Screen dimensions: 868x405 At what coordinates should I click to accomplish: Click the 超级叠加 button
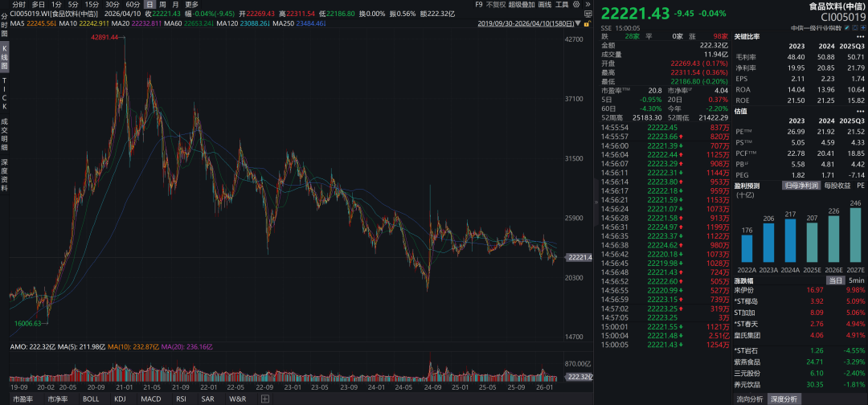click(522, 5)
